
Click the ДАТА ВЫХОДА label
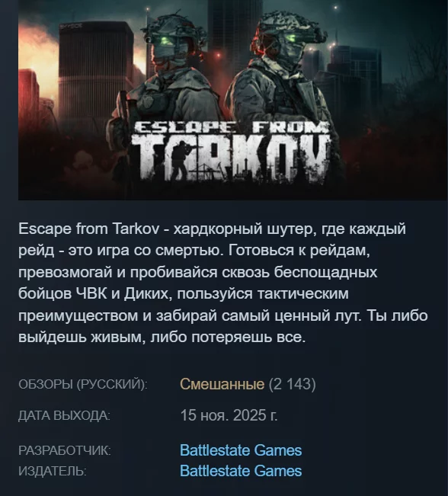click(x=64, y=415)
